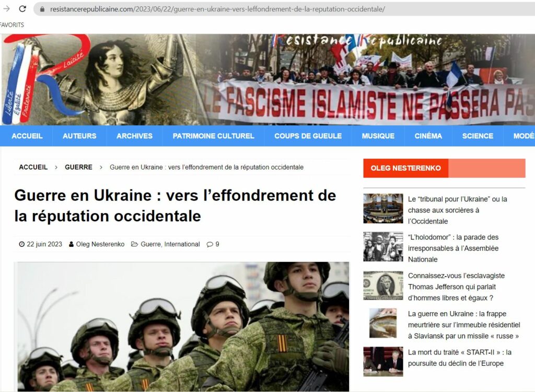Click the 22 juin 2023 date link

point(44,244)
